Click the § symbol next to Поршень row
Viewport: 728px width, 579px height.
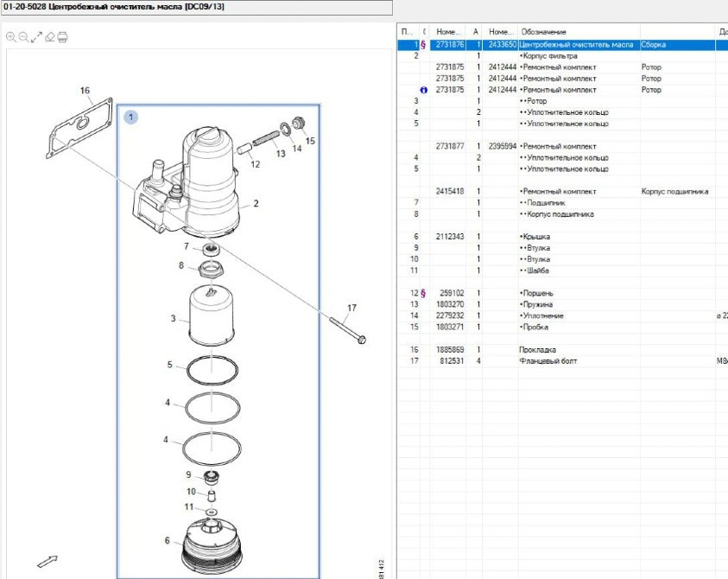(x=423, y=294)
